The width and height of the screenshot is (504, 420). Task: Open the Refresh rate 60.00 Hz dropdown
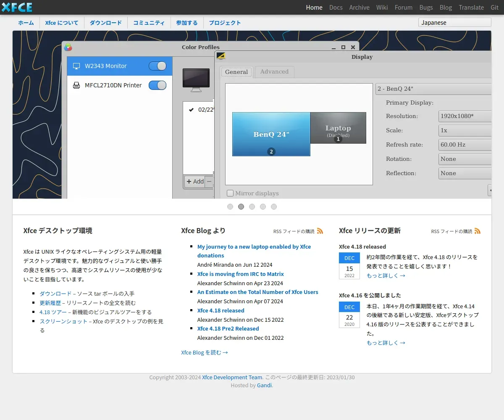coord(465,144)
